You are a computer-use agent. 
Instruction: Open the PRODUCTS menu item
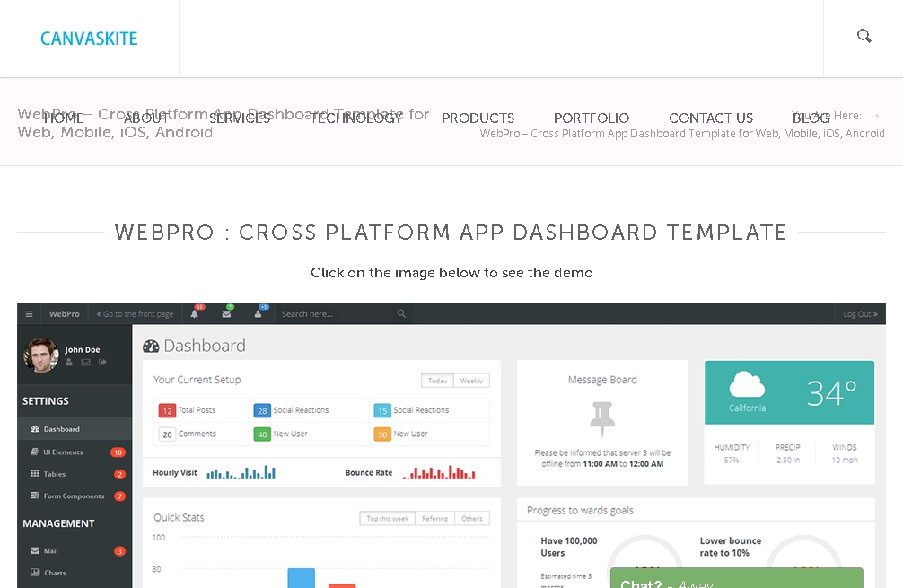(478, 118)
